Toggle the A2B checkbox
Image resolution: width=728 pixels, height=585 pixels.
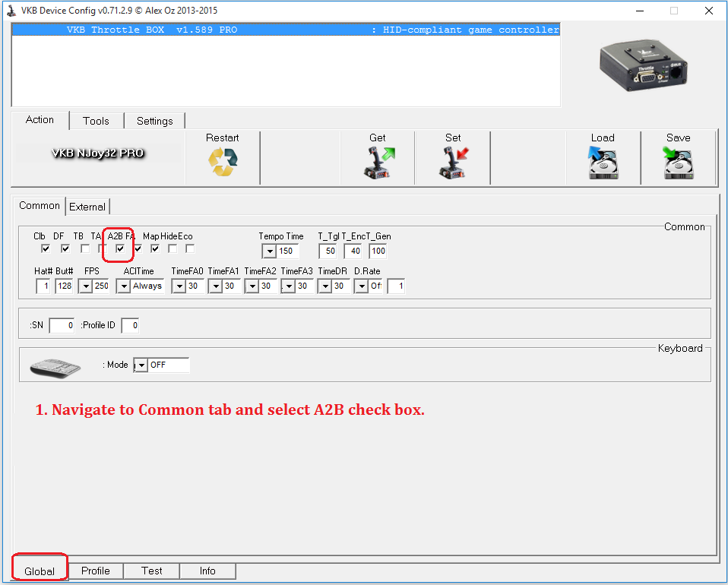coord(120,249)
